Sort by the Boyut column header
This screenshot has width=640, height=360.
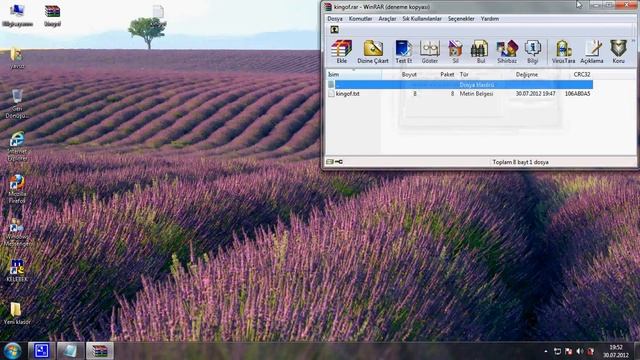[409, 74]
